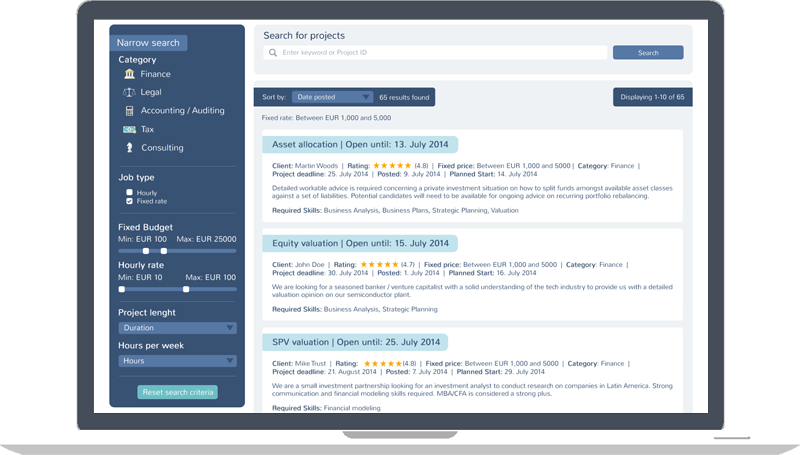Uncheck the Fixed rate checkbox
Viewport: 800px width, 455px height.
pyautogui.click(x=129, y=201)
